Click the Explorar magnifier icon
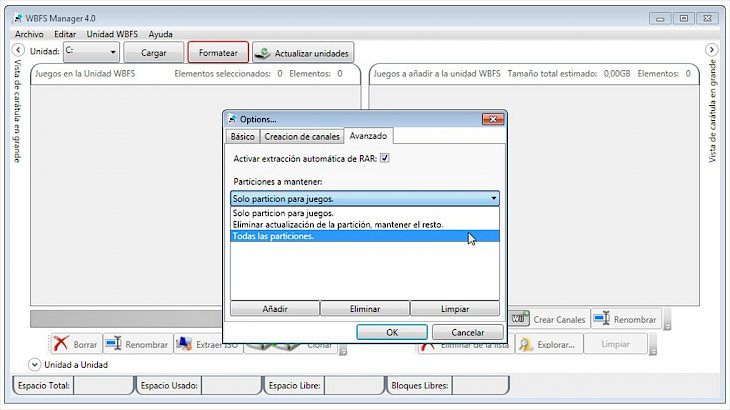This screenshot has height=410, width=730. coord(526,344)
